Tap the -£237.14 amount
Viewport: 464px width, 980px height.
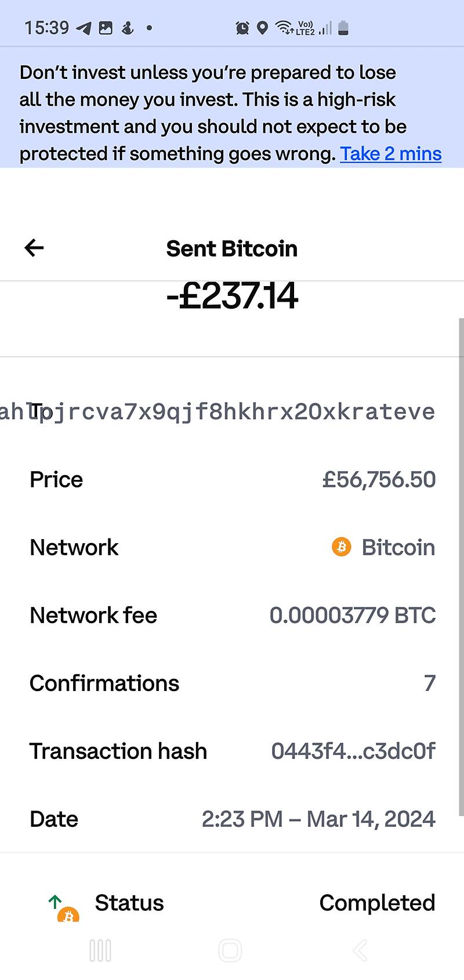232,296
